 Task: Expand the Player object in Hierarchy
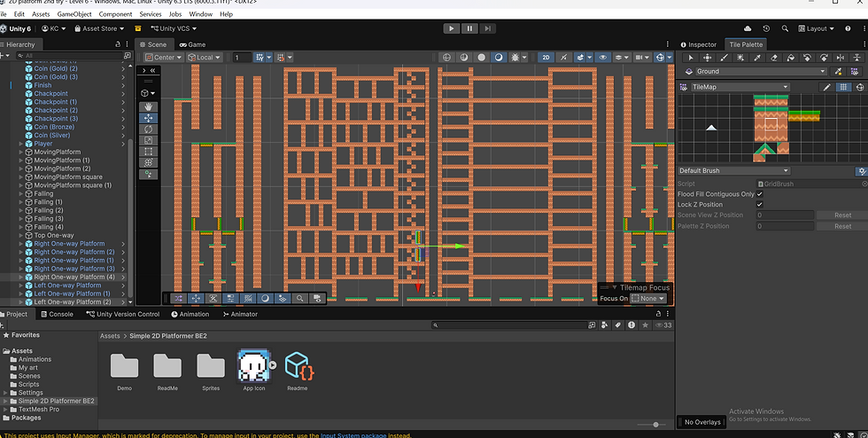click(x=21, y=144)
